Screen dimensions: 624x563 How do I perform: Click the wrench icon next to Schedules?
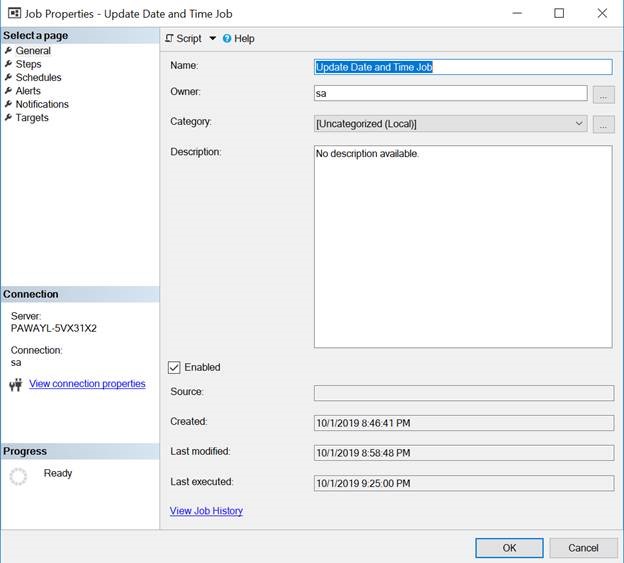pos(9,78)
